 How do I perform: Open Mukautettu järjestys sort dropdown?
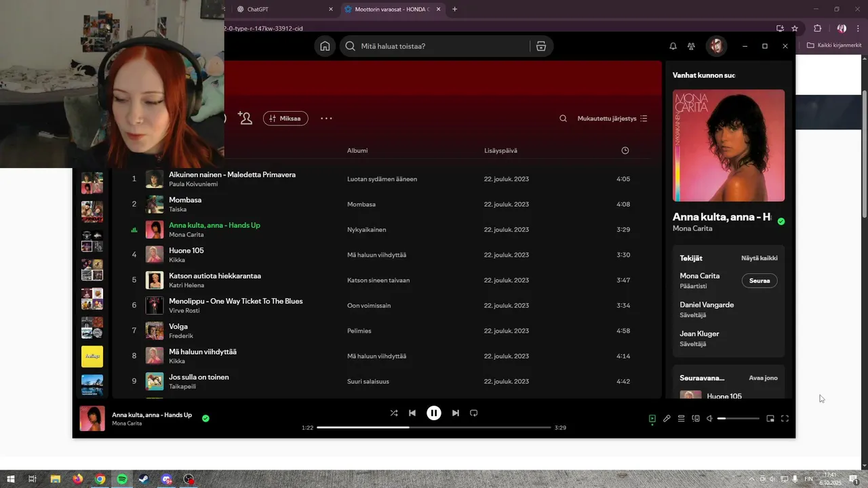612,119
